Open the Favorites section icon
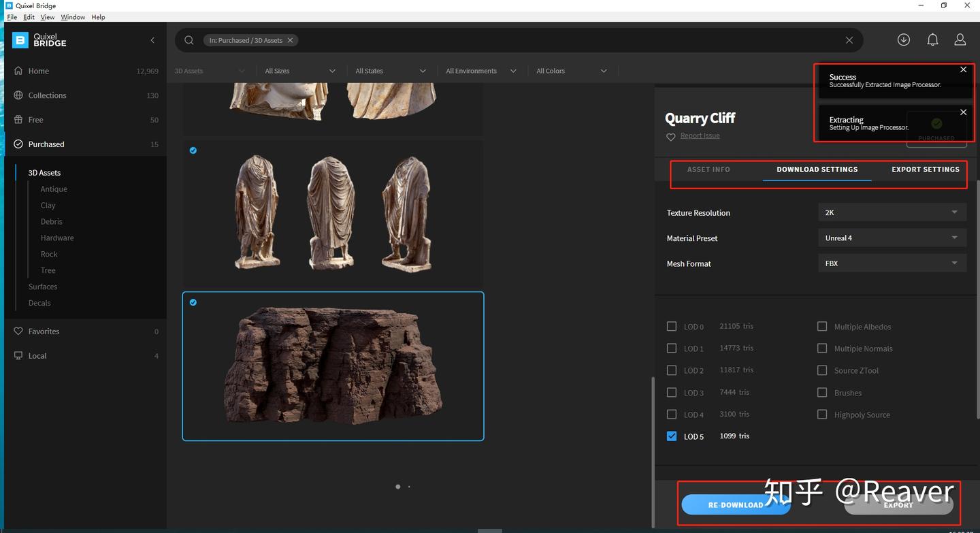This screenshot has width=980, height=533. coord(18,331)
